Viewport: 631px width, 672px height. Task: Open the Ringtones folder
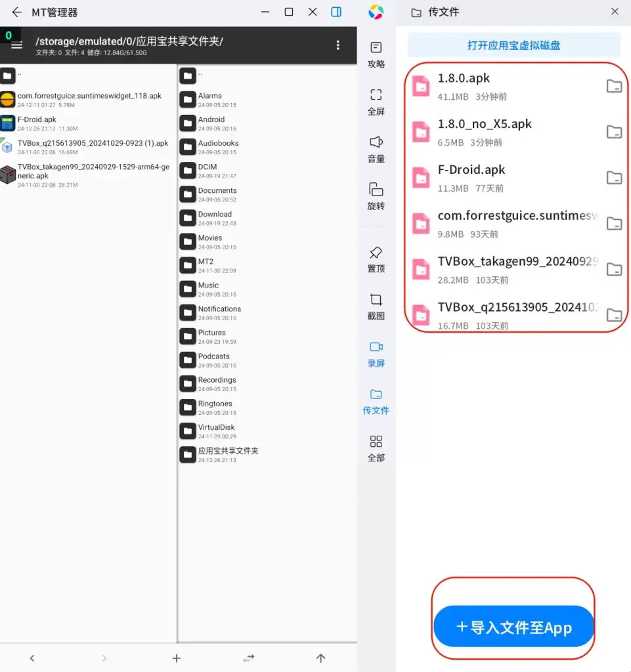pyautogui.click(x=267, y=408)
